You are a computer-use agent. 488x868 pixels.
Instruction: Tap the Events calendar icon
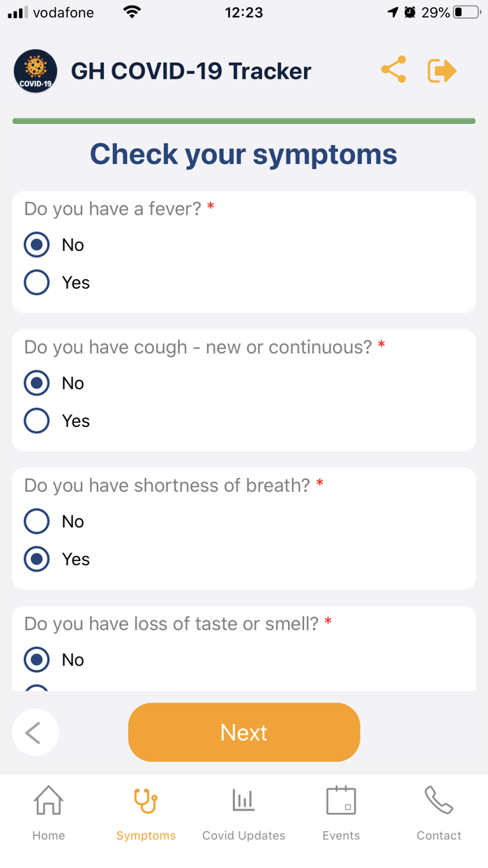pos(341,800)
